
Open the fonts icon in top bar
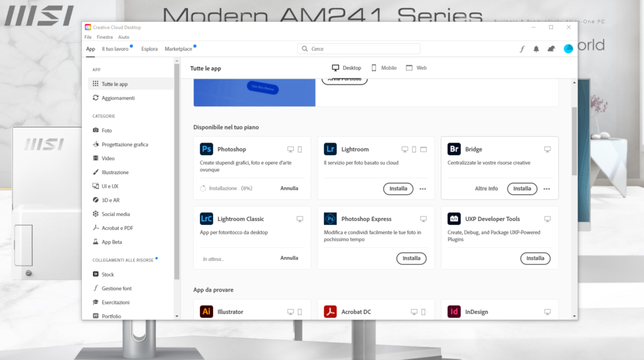point(522,49)
